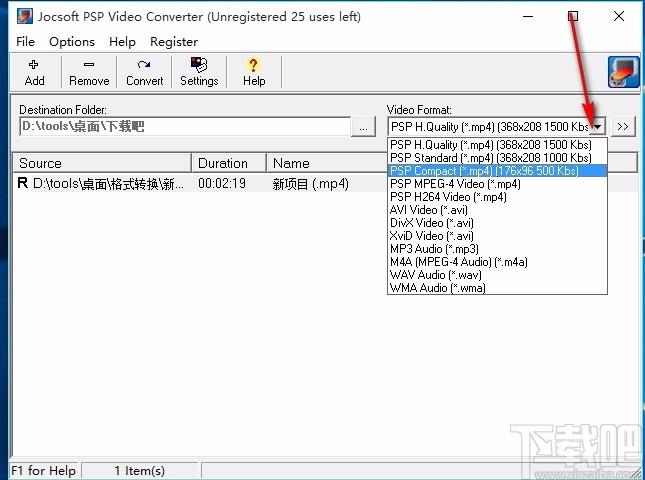Click the Name column header
Viewport: 645px width, 480px height.
[327, 163]
